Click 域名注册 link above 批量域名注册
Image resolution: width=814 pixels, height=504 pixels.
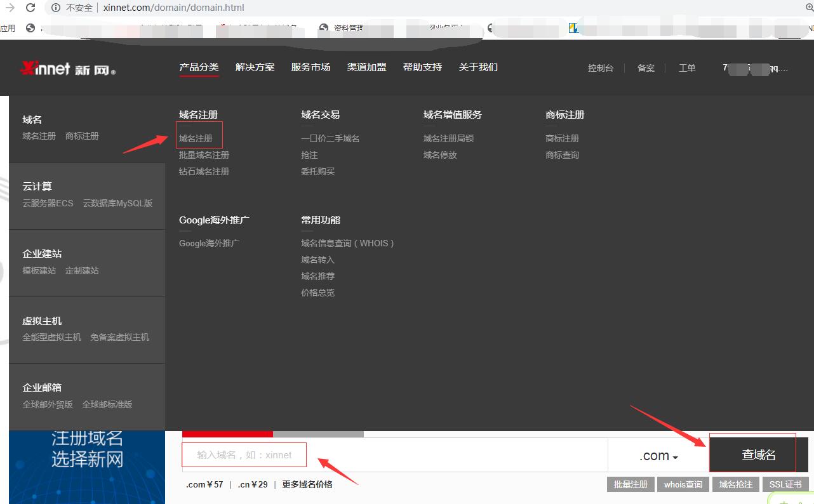coord(196,138)
